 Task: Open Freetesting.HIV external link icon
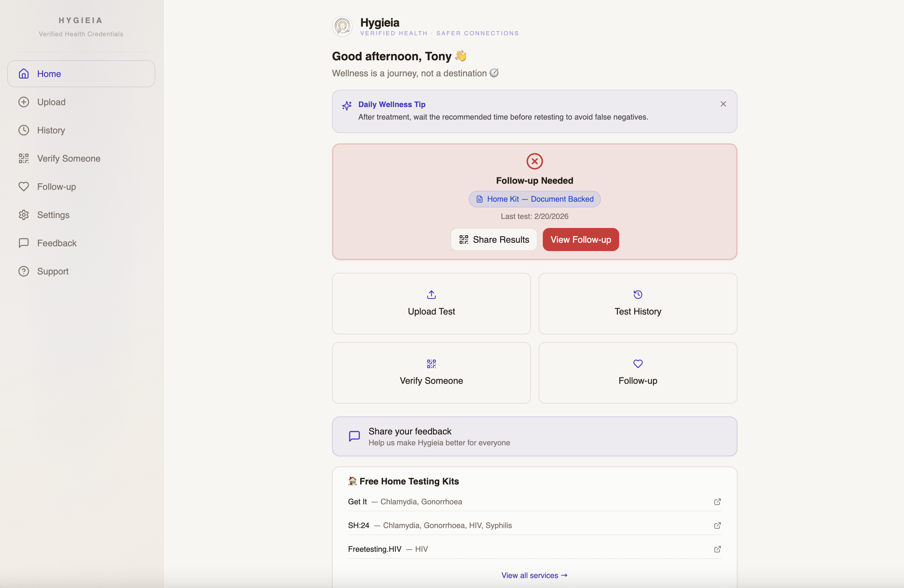(x=717, y=549)
